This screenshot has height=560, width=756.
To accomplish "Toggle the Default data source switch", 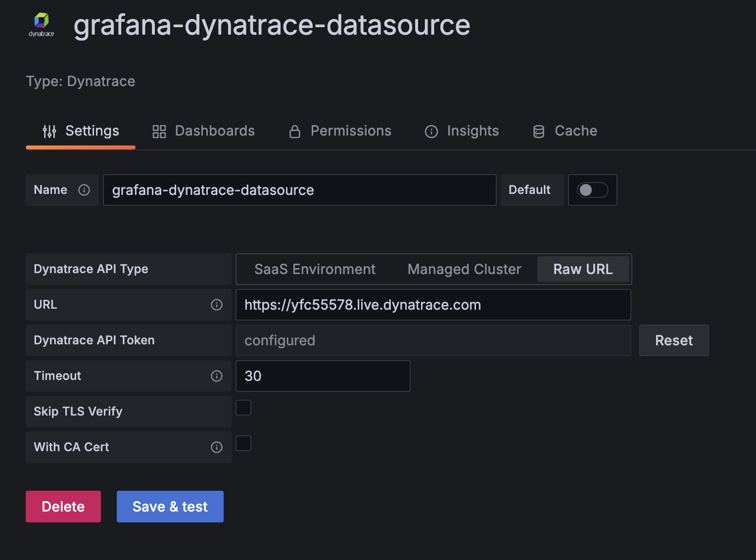I will click(x=592, y=190).
